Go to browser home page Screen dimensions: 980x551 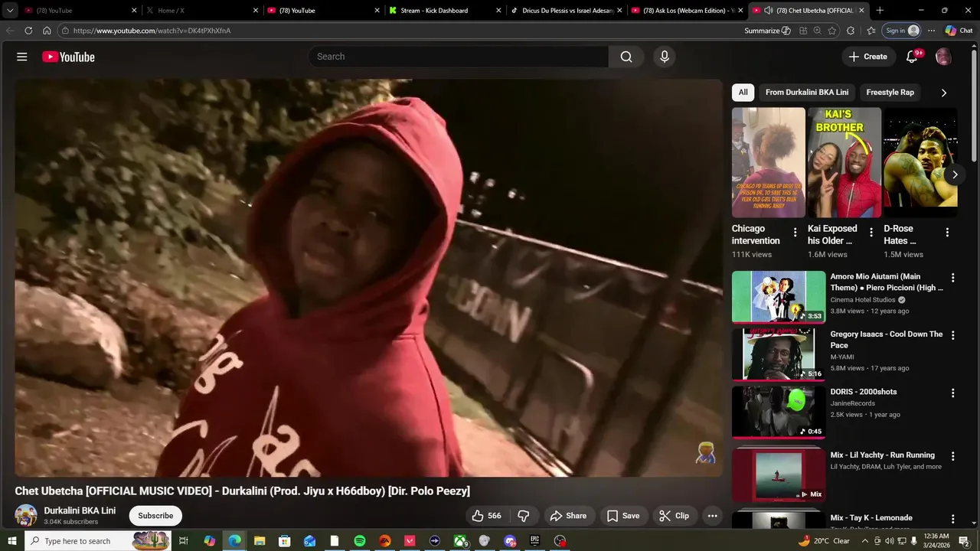[x=47, y=31]
